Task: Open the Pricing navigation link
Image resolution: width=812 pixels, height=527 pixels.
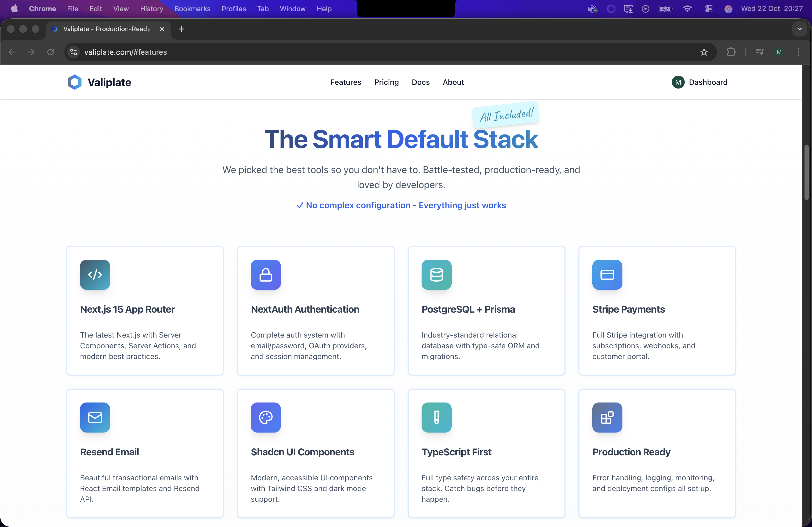Action: pos(386,82)
